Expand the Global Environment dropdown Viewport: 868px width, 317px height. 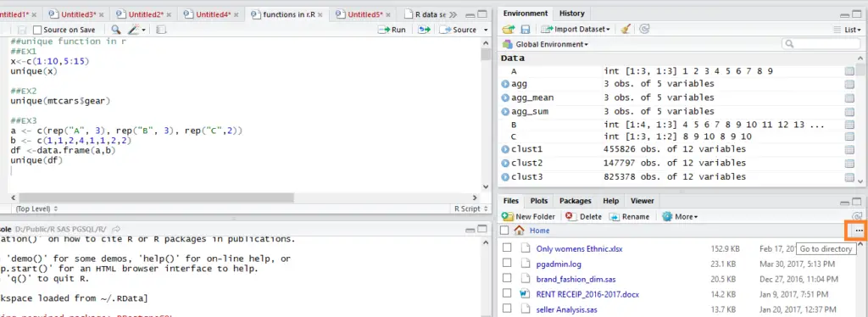[x=545, y=44]
